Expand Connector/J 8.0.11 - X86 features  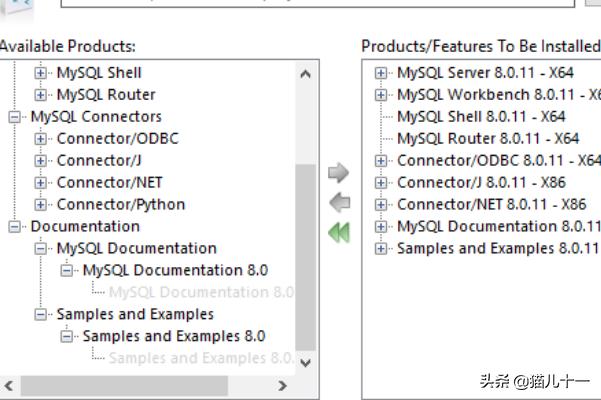point(381,183)
